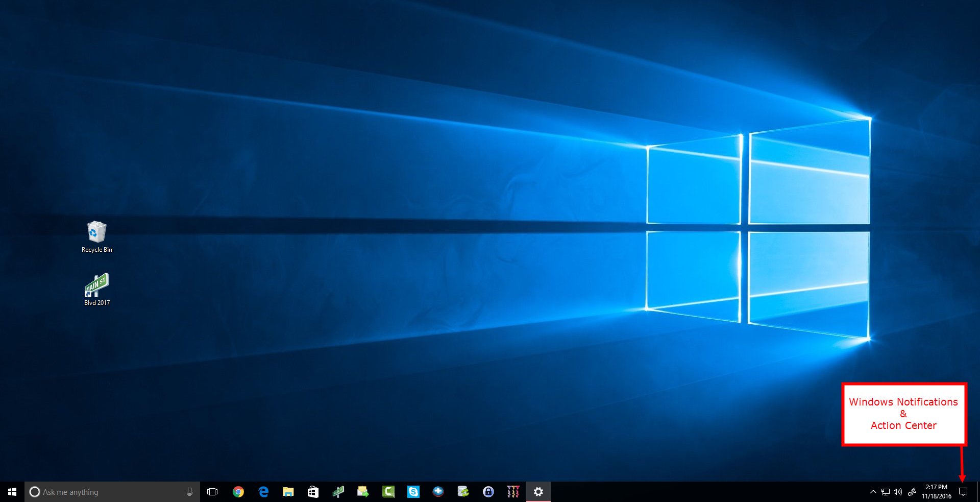Screen dimensions: 980x502
Task: Open the volume speaker tray icon
Action: pos(898,492)
